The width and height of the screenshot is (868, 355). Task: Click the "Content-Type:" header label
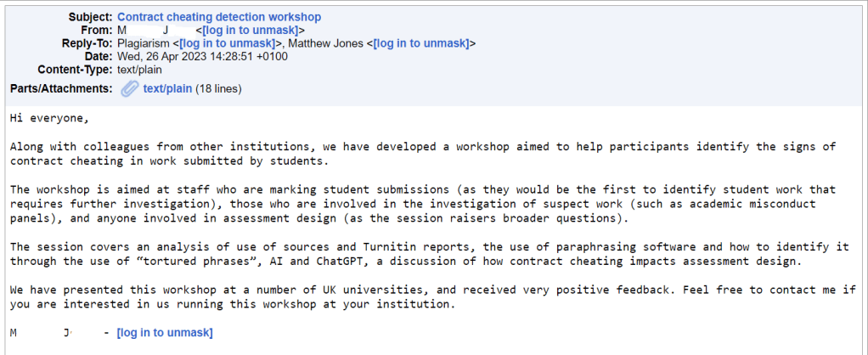[x=75, y=69]
